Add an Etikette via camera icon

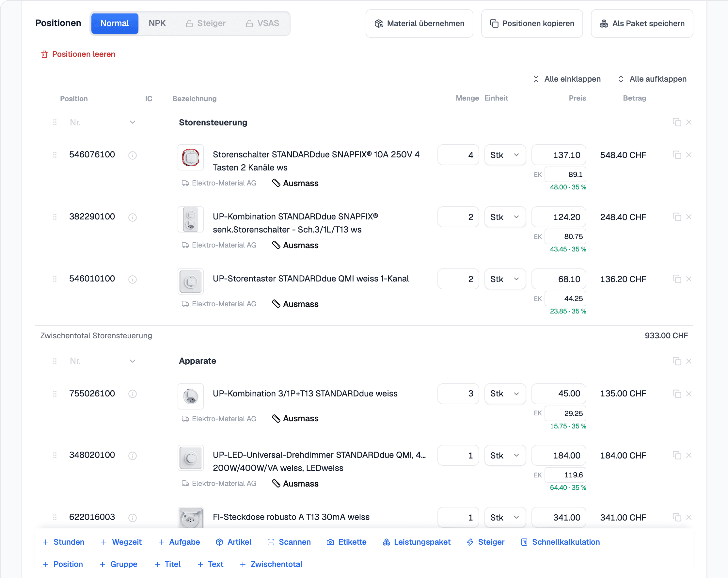tap(330, 542)
